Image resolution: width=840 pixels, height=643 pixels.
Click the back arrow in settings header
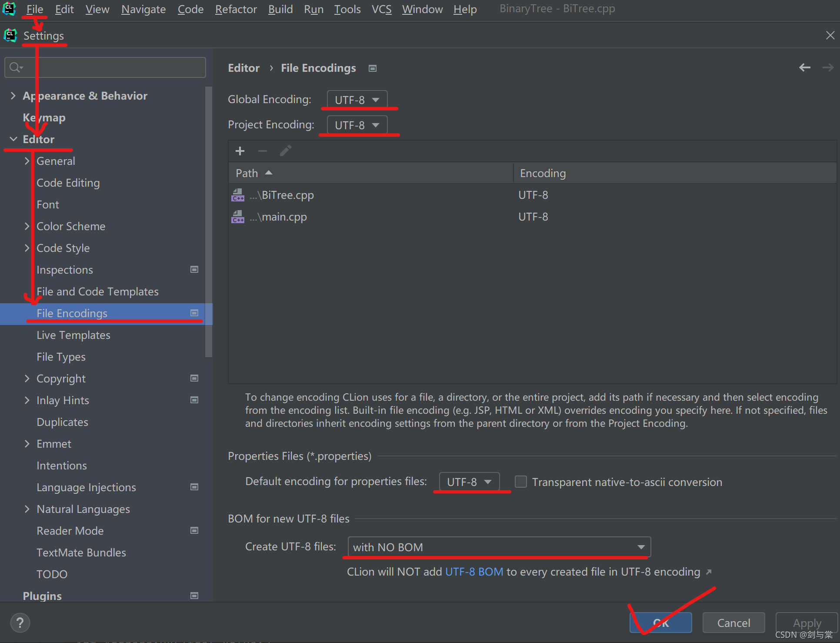tap(805, 67)
